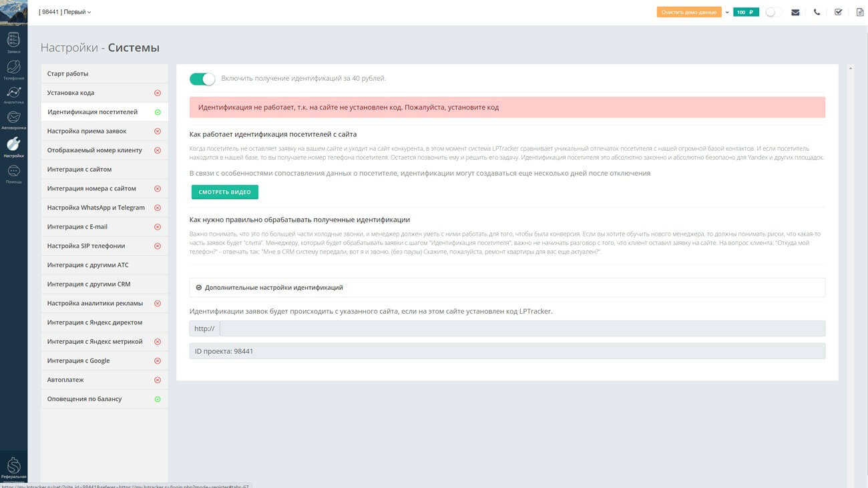Select 'Установка кода' in settings menu
The height and width of the screenshot is (488, 868).
point(71,93)
